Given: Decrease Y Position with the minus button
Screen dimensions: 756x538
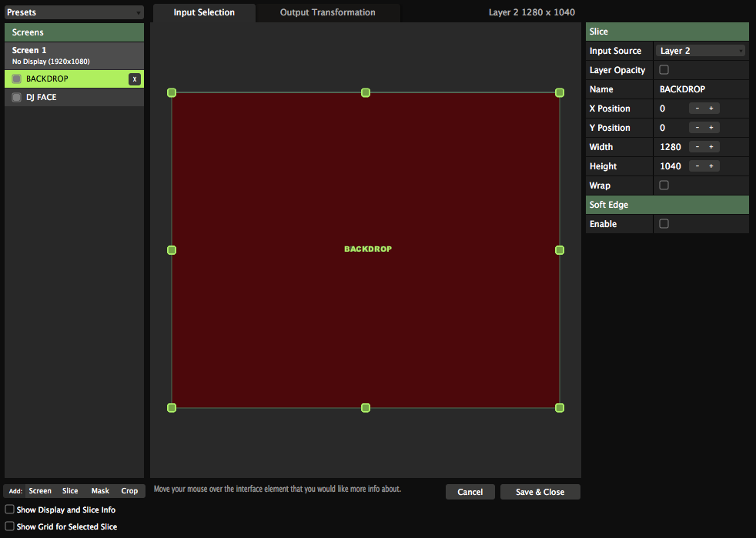Looking at the screenshot, I should click(x=697, y=128).
